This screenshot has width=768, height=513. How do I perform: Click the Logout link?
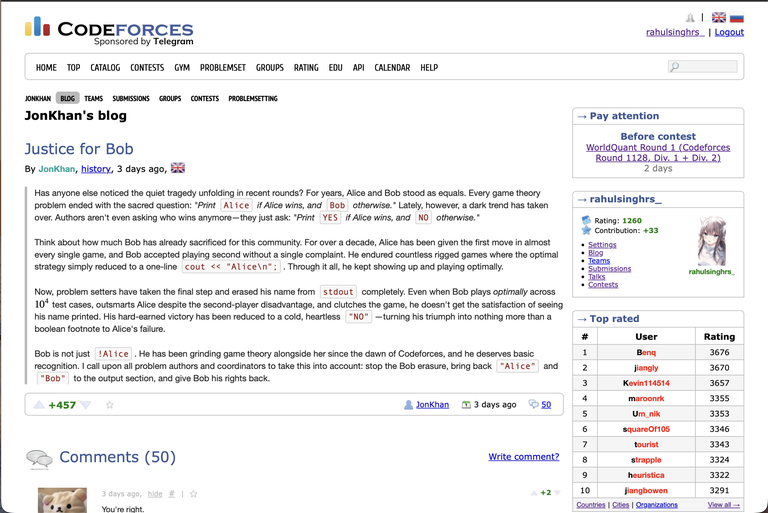(729, 32)
